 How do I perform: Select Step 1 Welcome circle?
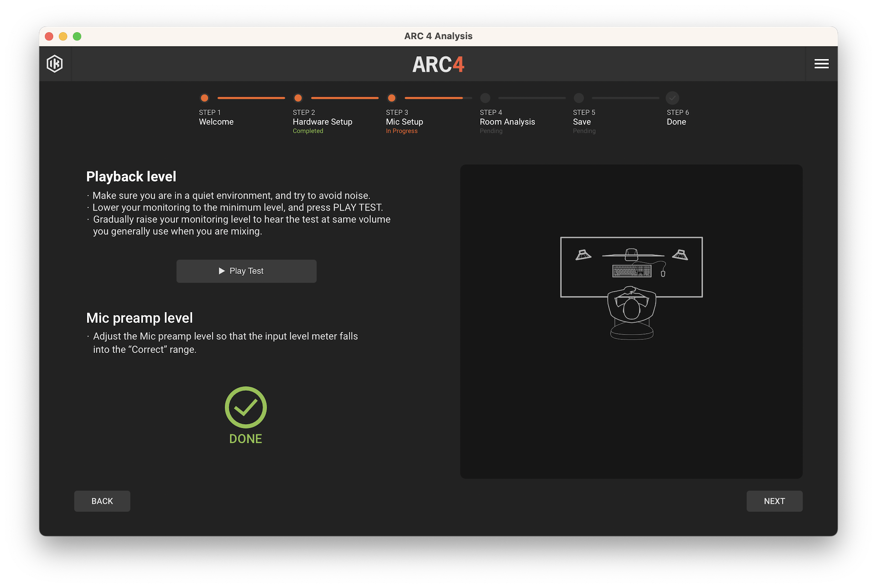(205, 98)
